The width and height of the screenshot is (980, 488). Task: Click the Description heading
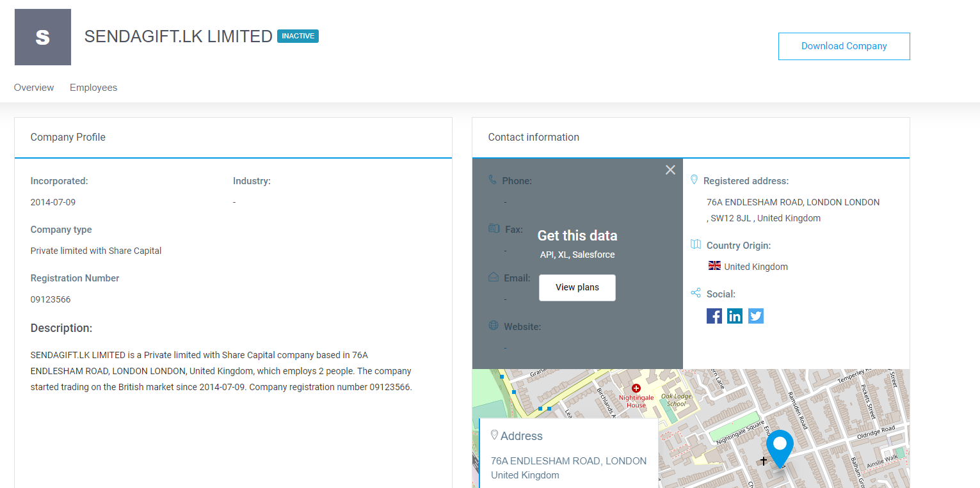tap(61, 328)
